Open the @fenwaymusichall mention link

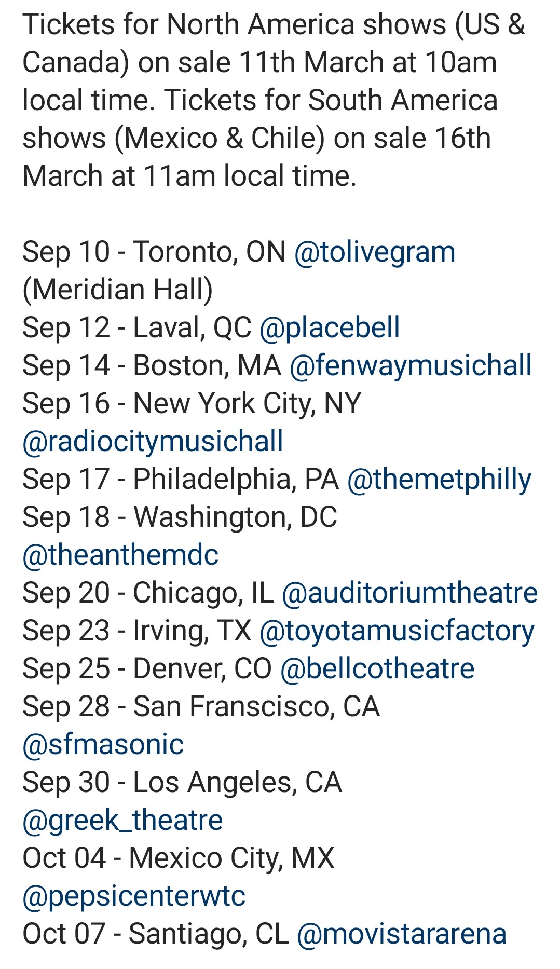point(411,366)
